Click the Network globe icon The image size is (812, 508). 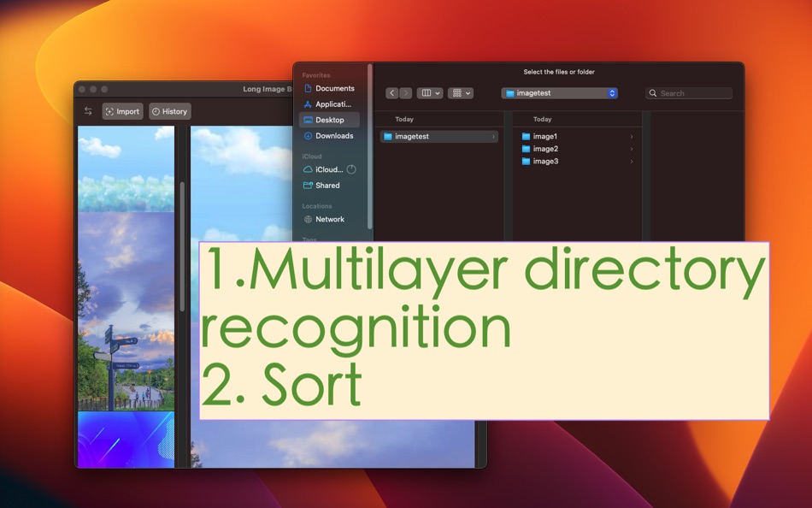(x=308, y=219)
